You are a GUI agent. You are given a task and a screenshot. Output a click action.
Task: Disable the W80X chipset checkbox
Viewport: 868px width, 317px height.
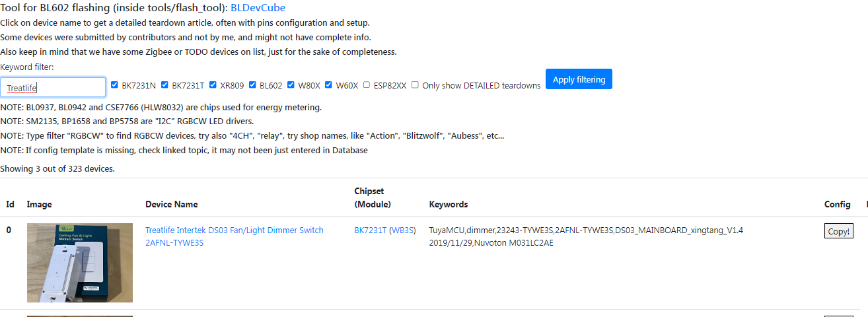[x=291, y=85]
